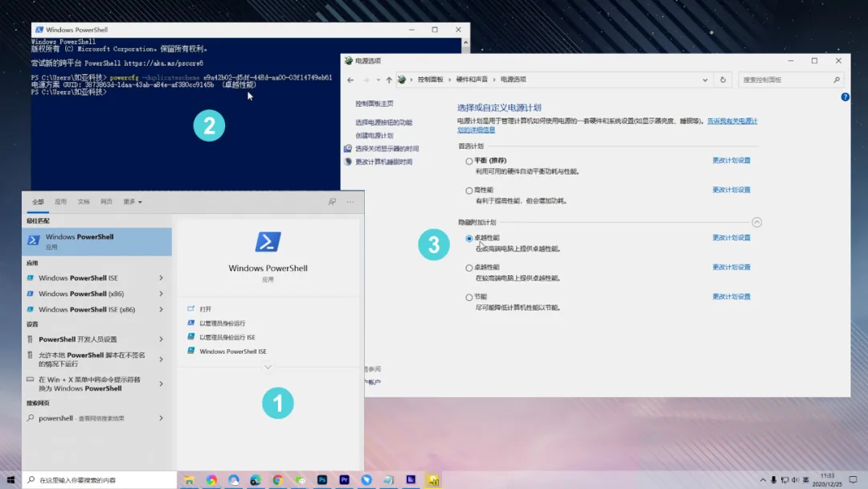Open WeChat from the taskbar
Screen dimensions: 868x489
coord(300,479)
